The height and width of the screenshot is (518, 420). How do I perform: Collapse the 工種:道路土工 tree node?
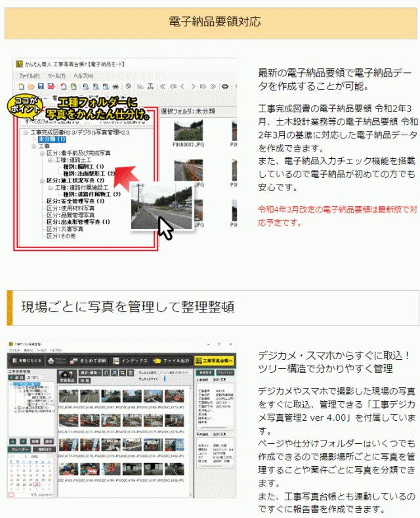click(51, 160)
